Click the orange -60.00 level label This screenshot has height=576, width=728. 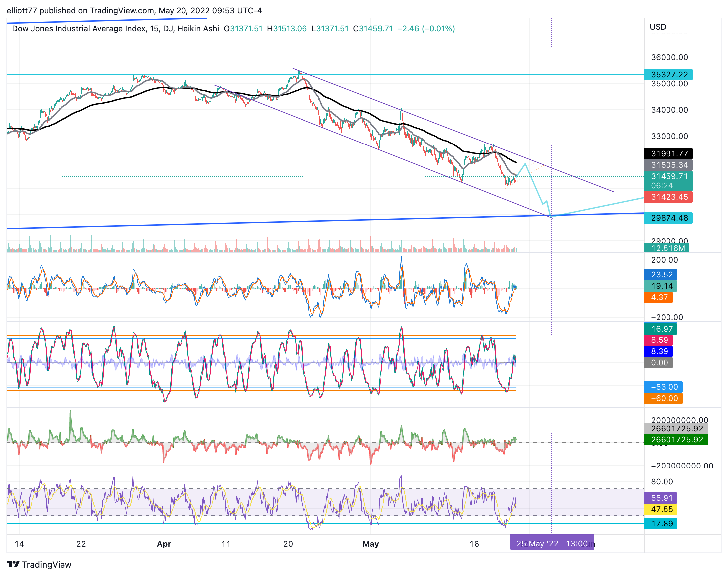coord(663,398)
